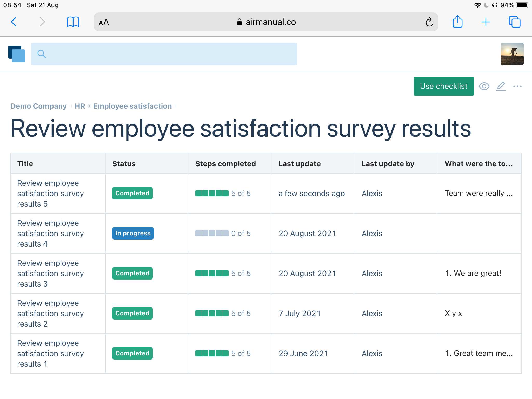The height and width of the screenshot is (399, 532).
Task: Click the pencil edit icon
Action: pyautogui.click(x=501, y=86)
